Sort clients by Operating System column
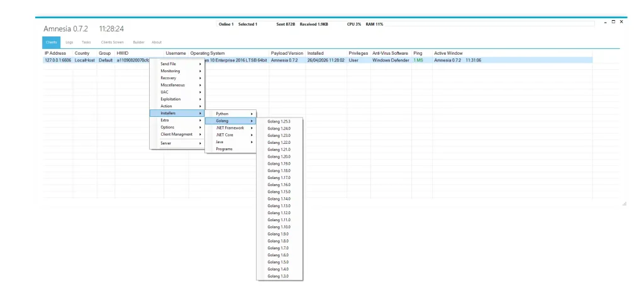Image resolution: width=644 pixels, height=289 pixels. coord(208,53)
